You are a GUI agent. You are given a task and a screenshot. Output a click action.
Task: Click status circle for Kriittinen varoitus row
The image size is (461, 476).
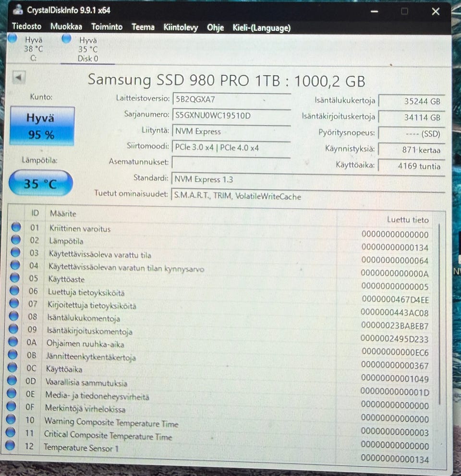coord(16,227)
